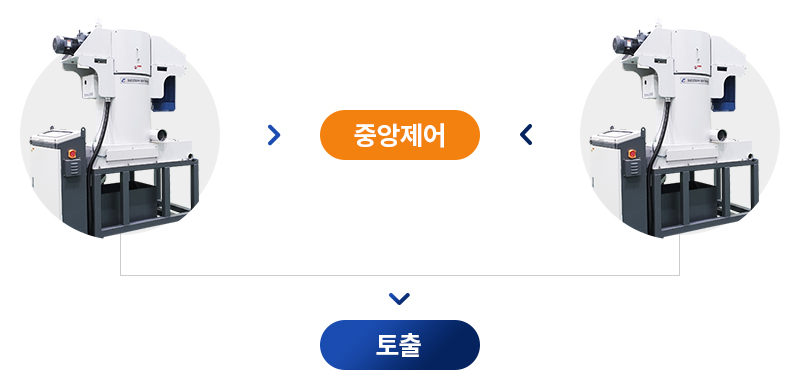Viewport: 800px width, 390px height.
Task: Select the left machine circular image
Action: [x=120, y=129]
